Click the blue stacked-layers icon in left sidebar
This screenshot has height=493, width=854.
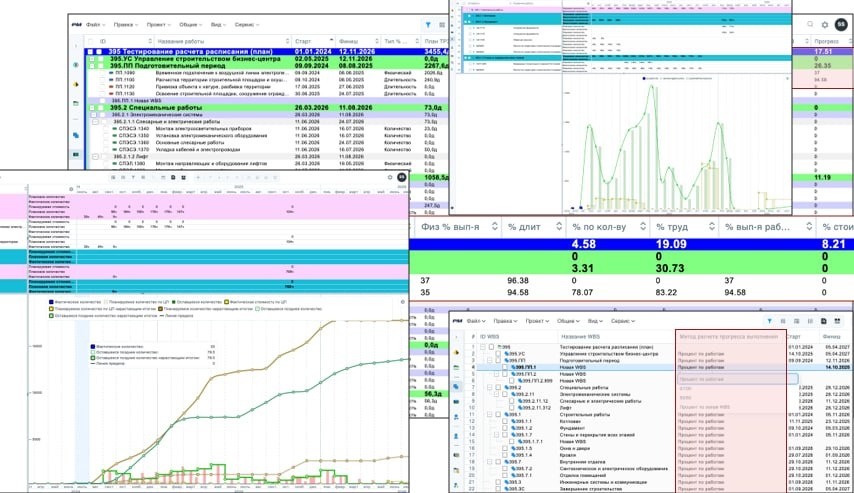(x=76, y=135)
